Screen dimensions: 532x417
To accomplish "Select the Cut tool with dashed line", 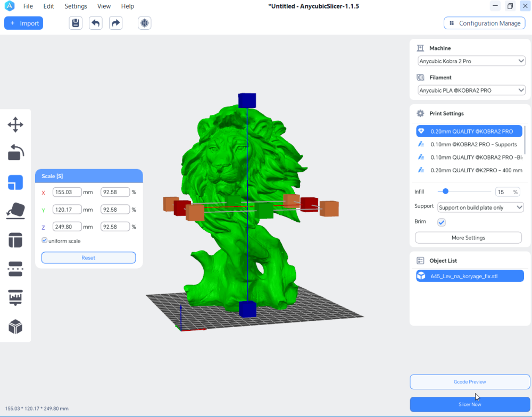I will 15,269.
